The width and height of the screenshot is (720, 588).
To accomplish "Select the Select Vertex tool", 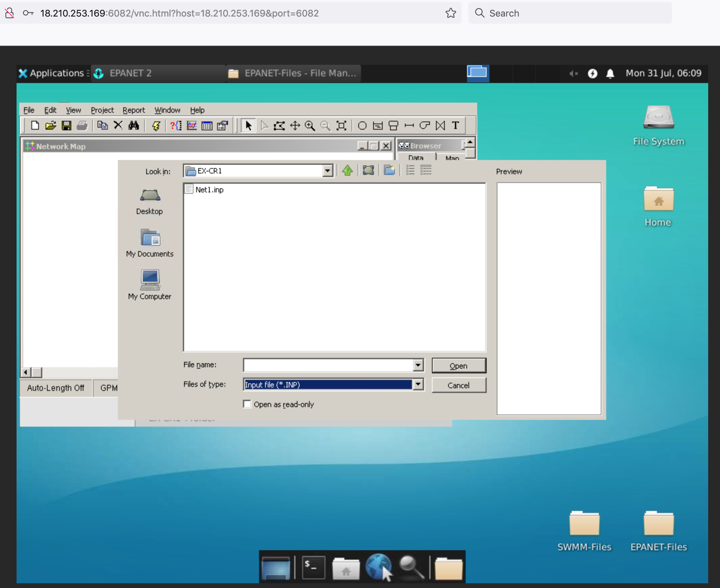I will pyautogui.click(x=265, y=126).
